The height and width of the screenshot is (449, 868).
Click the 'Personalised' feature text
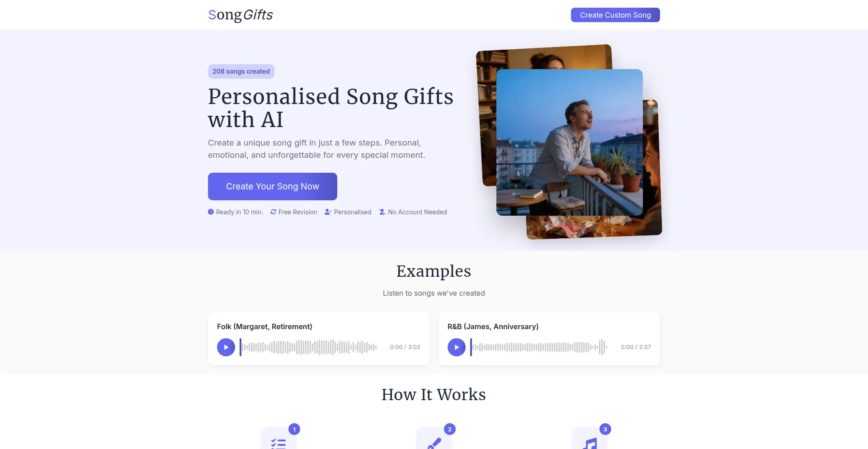(353, 212)
